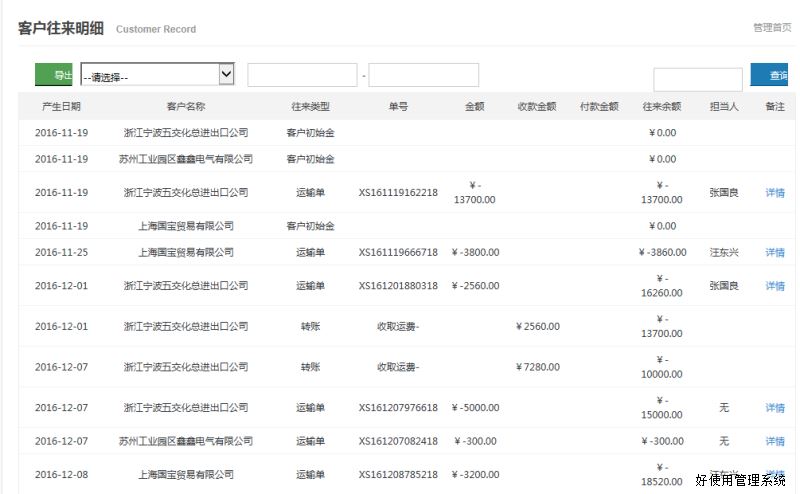The image size is (800, 494).
Task: Select the 单号 column header
Action: pyautogui.click(x=398, y=106)
